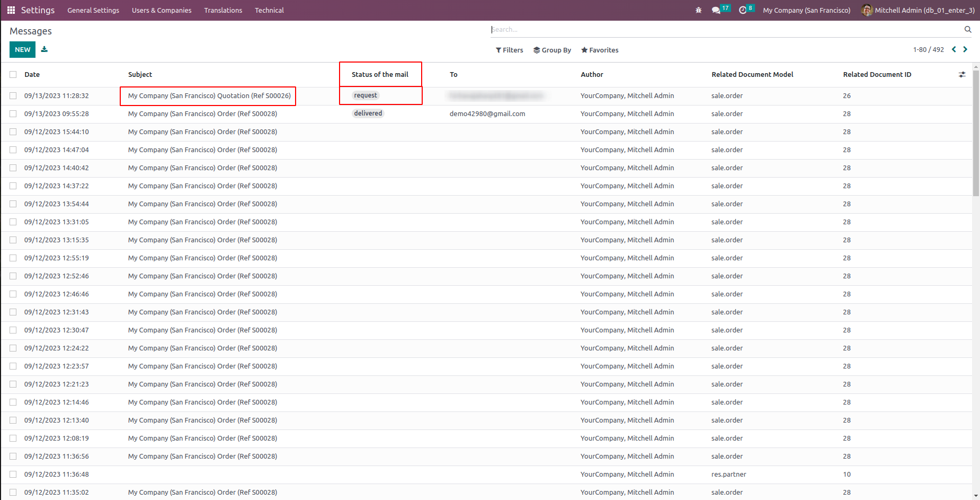
Task: Sort by Related Document ID header
Action: [x=877, y=75]
